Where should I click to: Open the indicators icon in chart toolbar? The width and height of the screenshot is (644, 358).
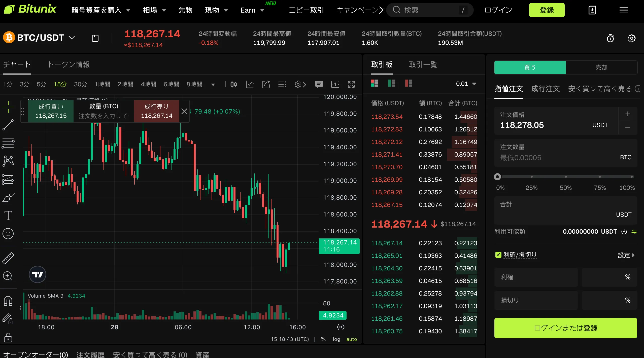[x=250, y=84]
